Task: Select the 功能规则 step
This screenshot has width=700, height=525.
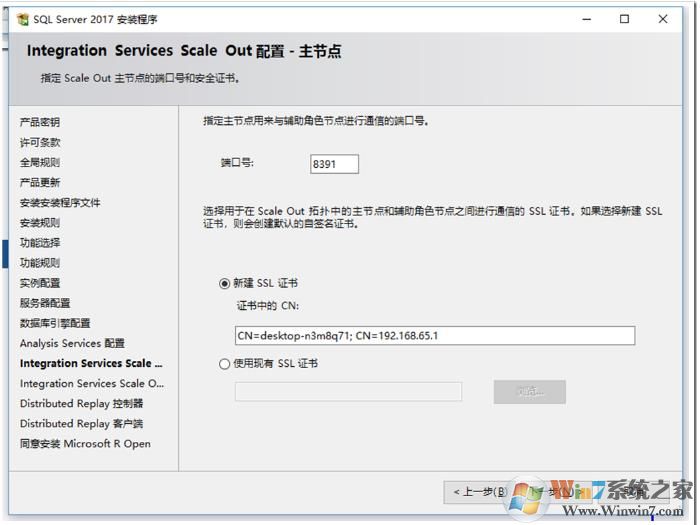Action: (x=40, y=263)
